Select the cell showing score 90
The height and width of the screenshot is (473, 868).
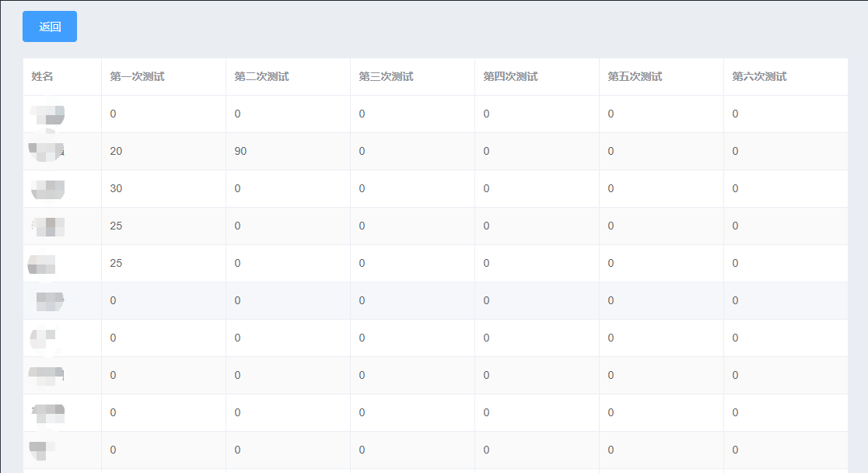[x=288, y=151]
